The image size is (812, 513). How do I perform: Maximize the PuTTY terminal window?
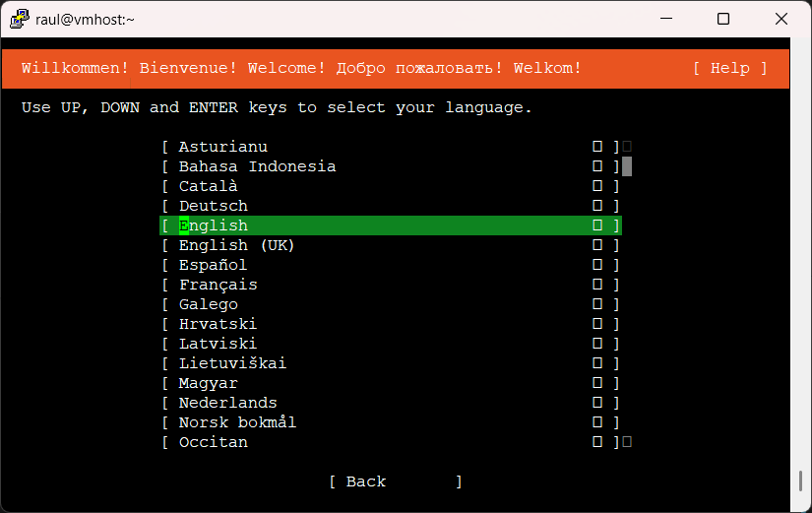tap(723, 19)
